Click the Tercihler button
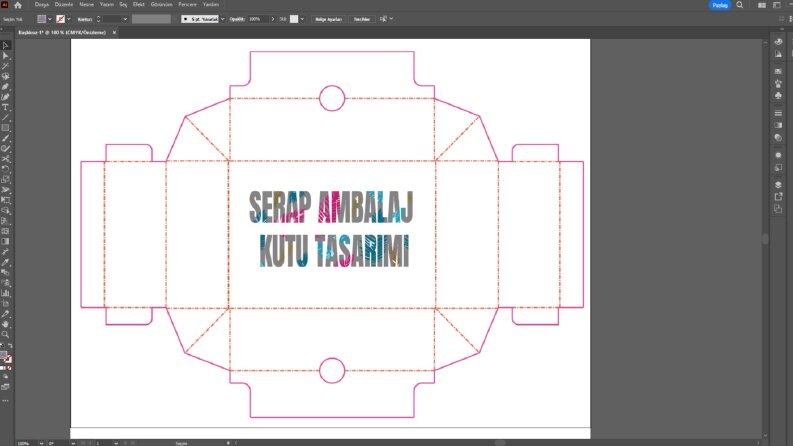This screenshot has width=793, height=446. [362, 19]
